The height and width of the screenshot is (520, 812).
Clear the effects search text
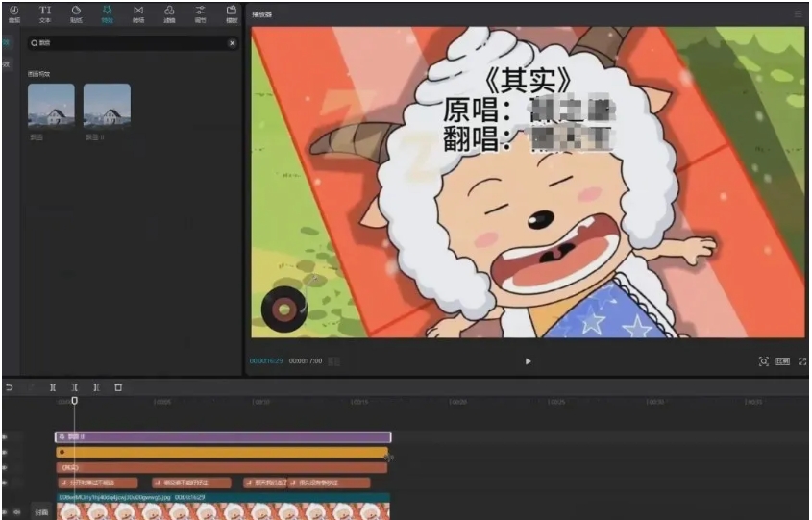pyautogui.click(x=232, y=43)
